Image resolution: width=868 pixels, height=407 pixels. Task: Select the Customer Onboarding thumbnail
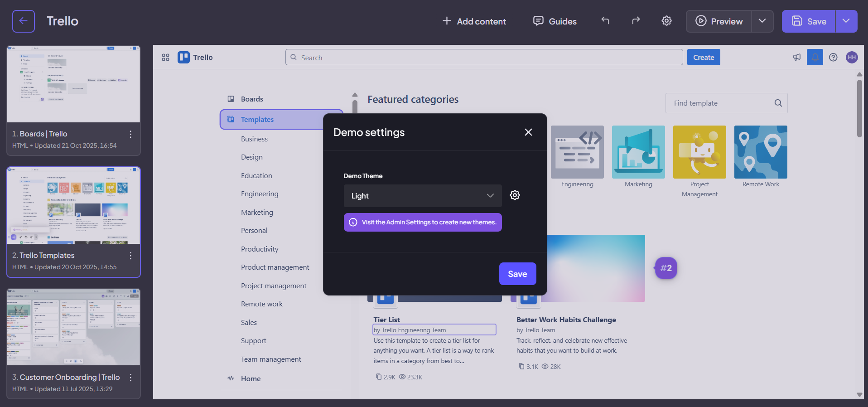(73, 327)
